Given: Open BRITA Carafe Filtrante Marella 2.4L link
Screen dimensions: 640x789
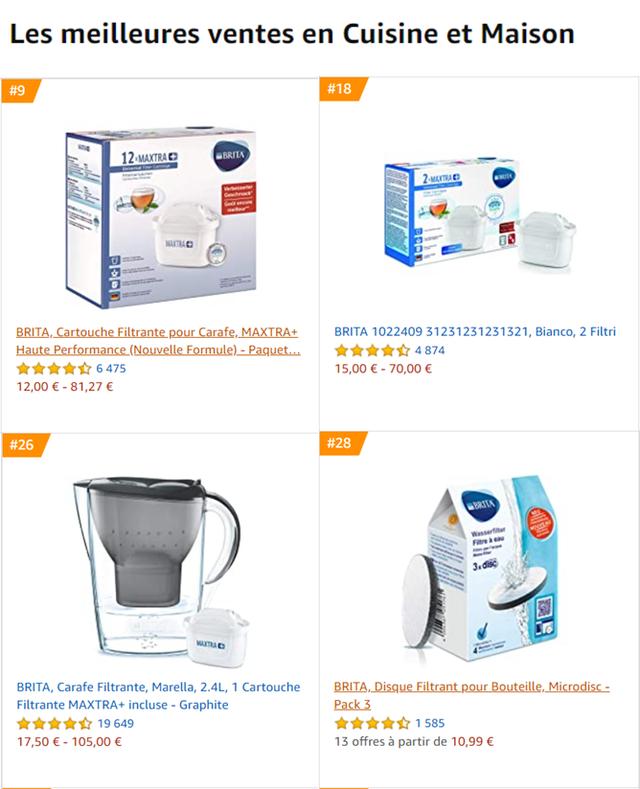Looking at the screenshot, I should pos(158,696).
